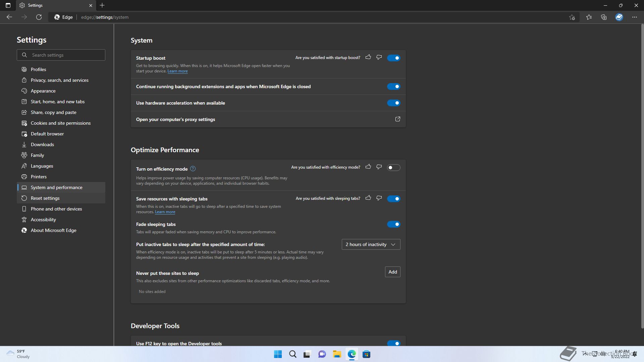Open the Favorites list icon

point(589,17)
